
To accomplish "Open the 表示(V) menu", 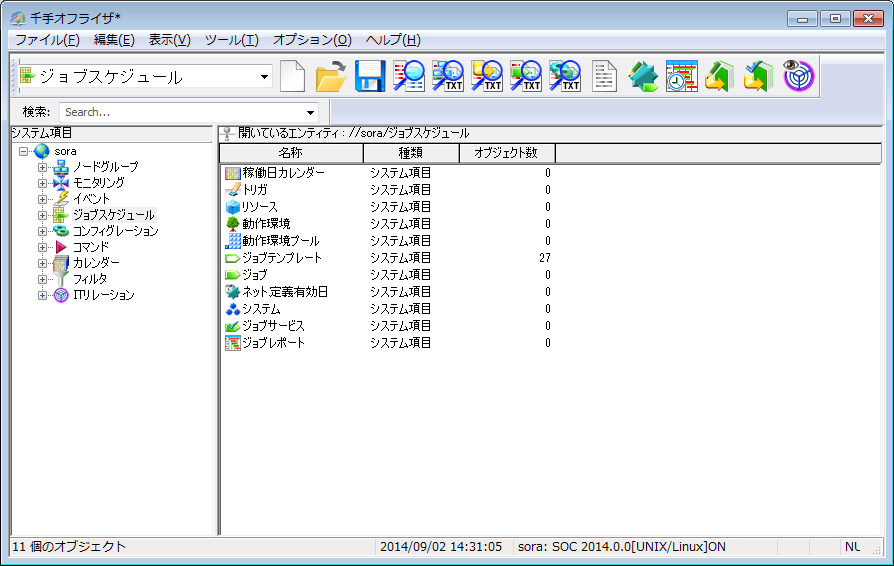I will 169,40.
